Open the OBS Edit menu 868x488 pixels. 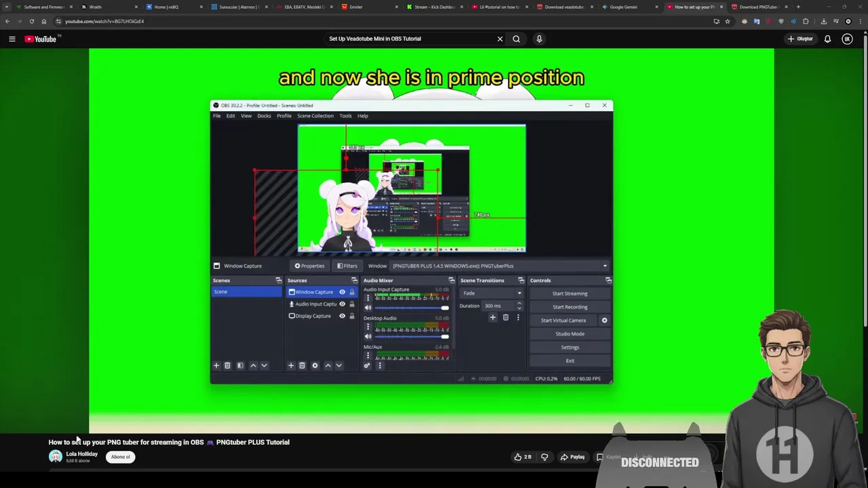[x=231, y=116]
